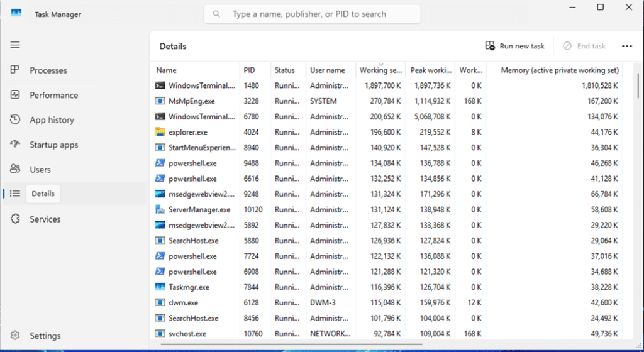Click the End task button
Screen dimensions: 644x352
584,46
